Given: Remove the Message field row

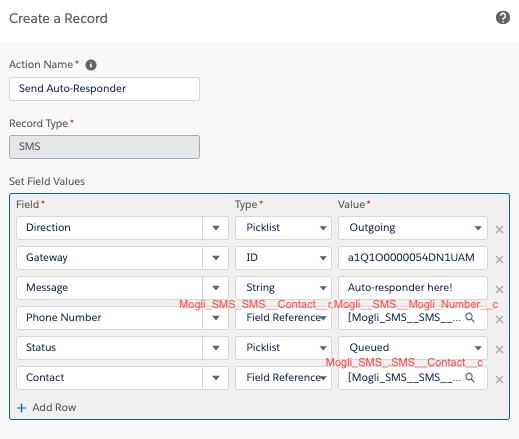Looking at the screenshot, I should (x=499, y=289).
